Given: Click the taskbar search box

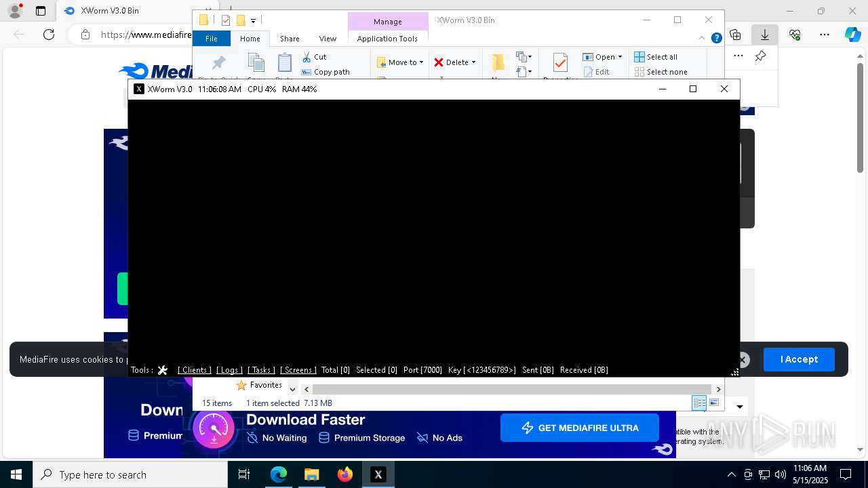Looking at the screenshot, I should pyautogui.click(x=130, y=474).
